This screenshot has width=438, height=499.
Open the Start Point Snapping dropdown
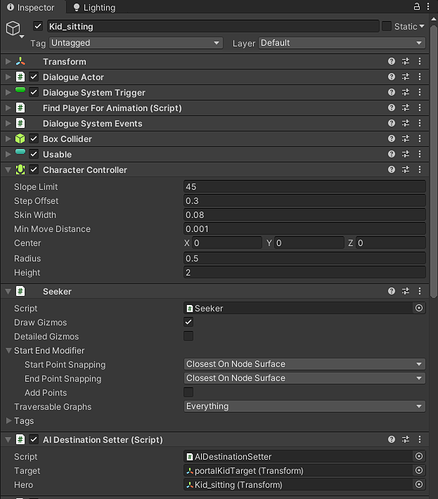coord(304,364)
